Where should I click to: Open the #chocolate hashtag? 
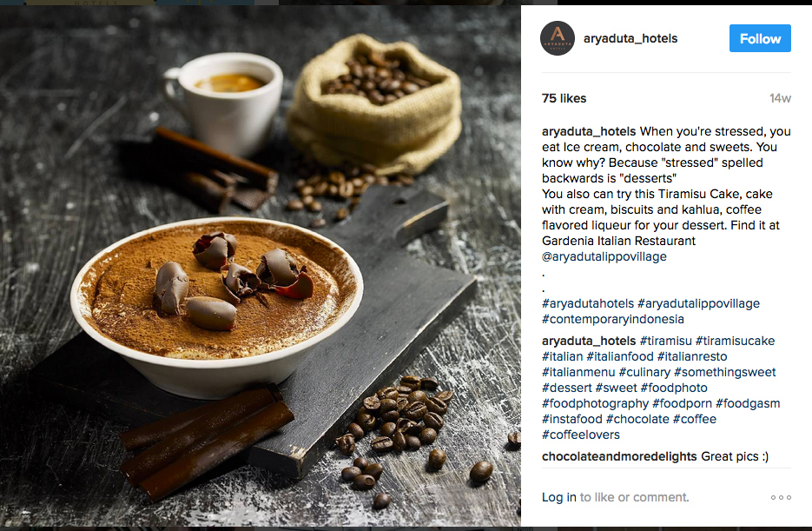tap(637, 419)
